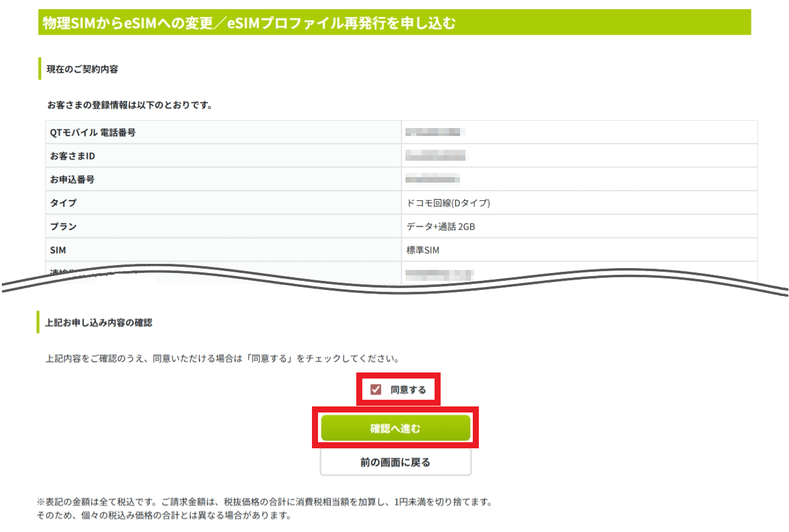
Task: Select the お申込番号 row label
Action: click(x=72, y=180)
